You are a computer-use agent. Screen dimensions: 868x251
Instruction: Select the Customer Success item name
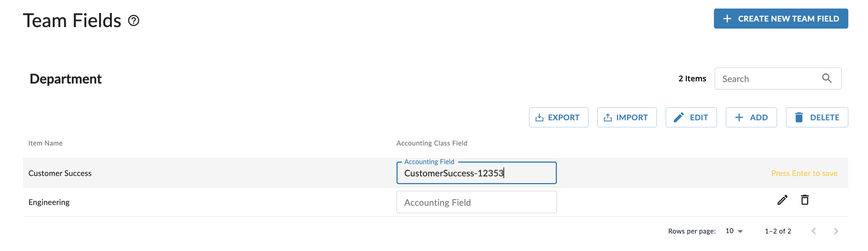(60, 173)
